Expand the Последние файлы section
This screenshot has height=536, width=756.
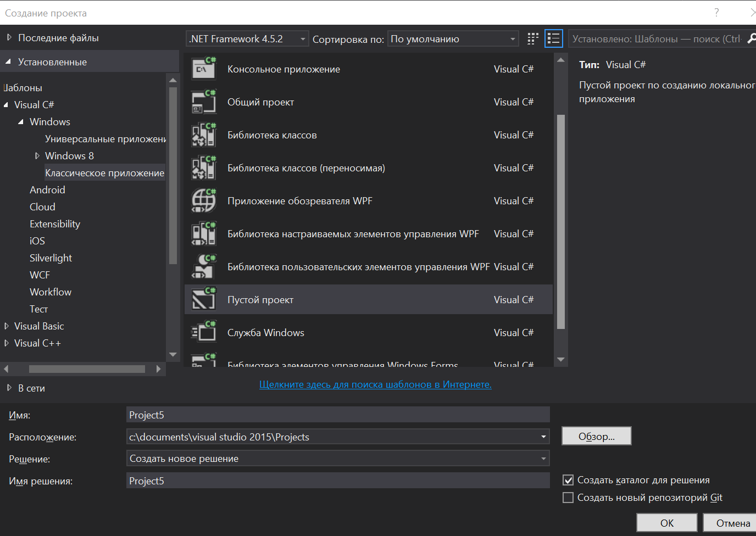click(x=9, y=37)
